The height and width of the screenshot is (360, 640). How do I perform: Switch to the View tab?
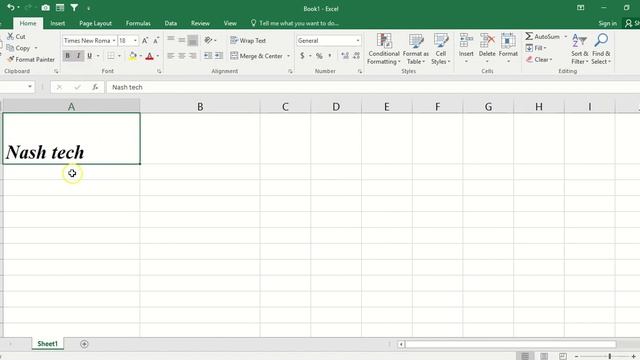pyautogui.click(x=230, y=23)
